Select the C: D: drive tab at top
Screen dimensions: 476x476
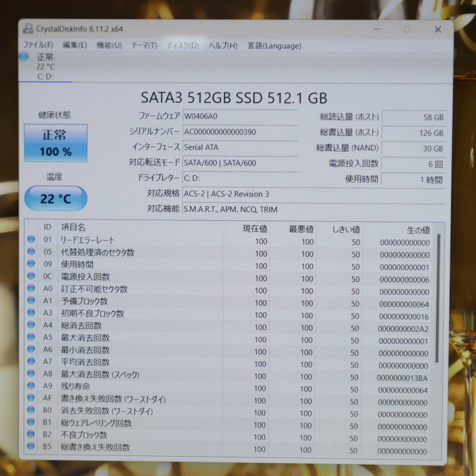[x=45, y=66]
